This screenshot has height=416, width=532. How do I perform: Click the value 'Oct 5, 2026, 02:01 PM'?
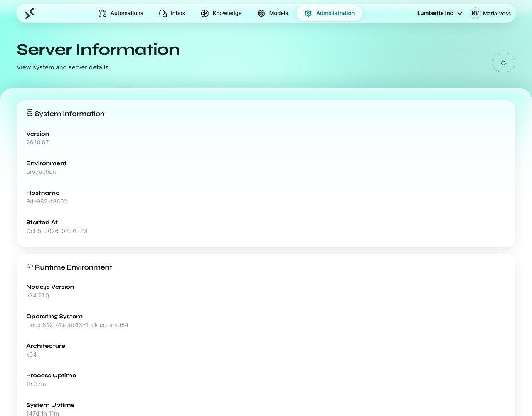[57, 231]
